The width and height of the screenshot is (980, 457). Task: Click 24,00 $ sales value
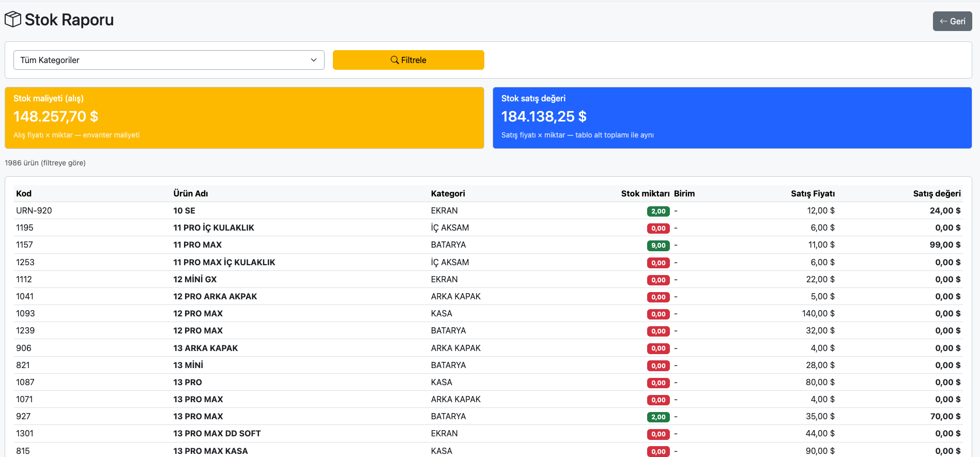[945, 210]
